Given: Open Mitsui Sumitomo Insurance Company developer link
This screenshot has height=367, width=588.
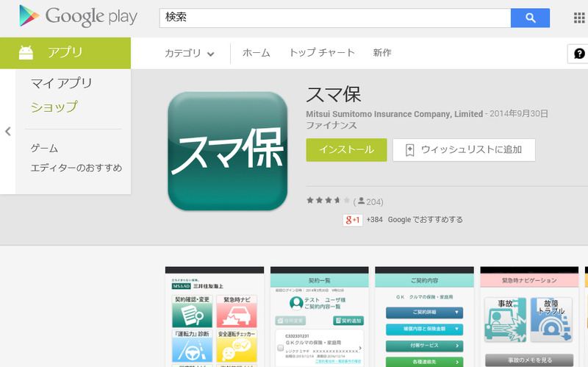Looking at the screenshot, I should tap(394, 114).
